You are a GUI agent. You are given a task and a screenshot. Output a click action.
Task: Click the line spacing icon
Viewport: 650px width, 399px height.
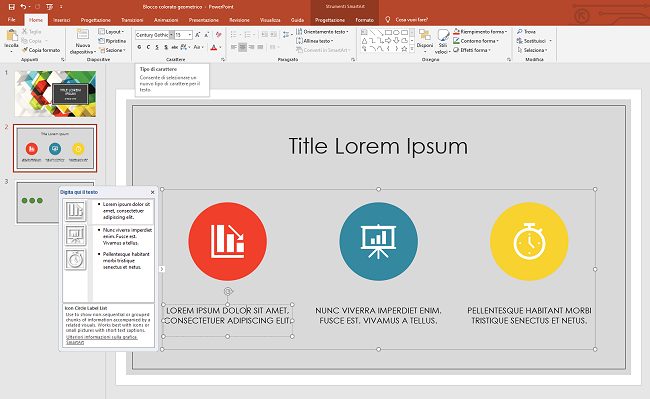coord(287,34)
